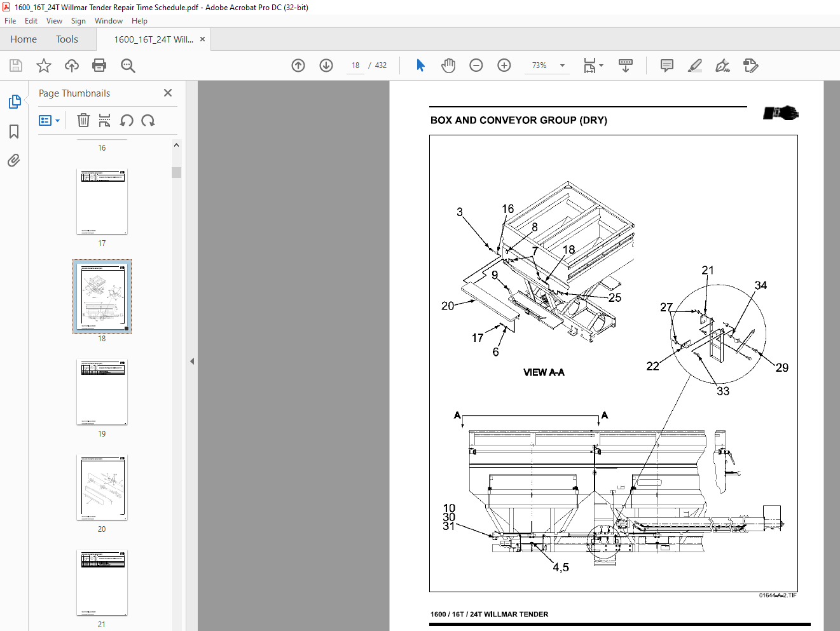Zoom in with the plus button

click(x=504, y=65)
